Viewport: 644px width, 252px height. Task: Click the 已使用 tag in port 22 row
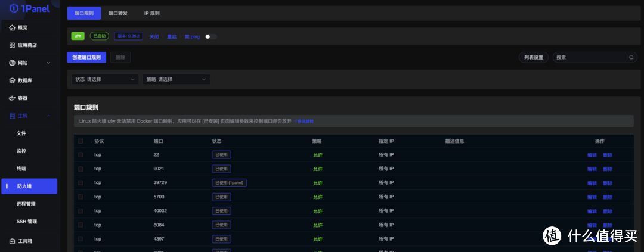point(221,155)
